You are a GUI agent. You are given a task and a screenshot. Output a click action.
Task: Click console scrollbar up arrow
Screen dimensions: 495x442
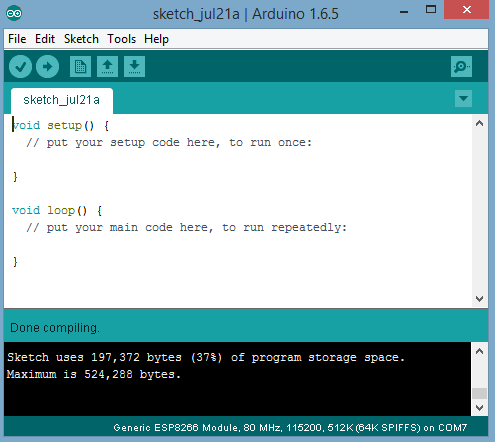point(480,351)
